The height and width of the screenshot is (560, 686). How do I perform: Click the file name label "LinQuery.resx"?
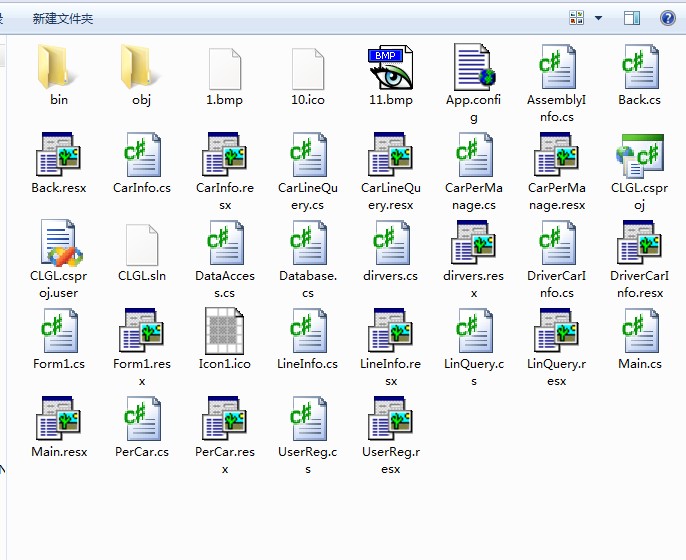coord(556,372)
